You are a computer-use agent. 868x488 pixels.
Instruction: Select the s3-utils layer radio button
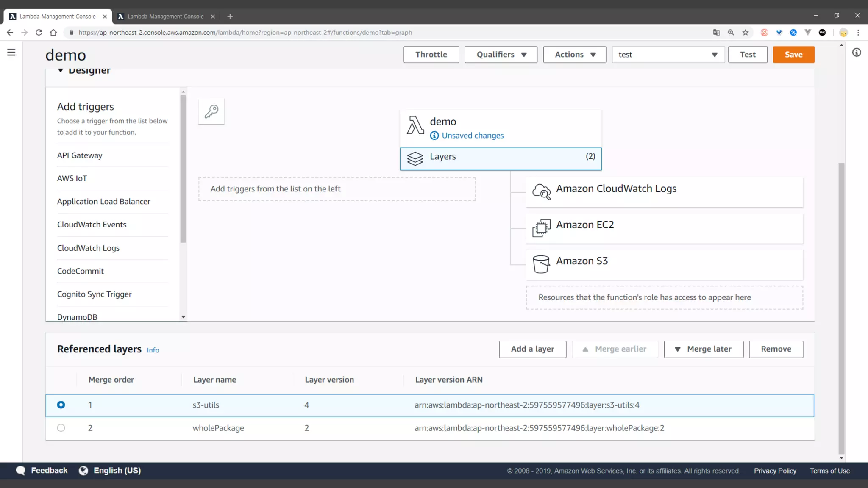pos(61,405)
